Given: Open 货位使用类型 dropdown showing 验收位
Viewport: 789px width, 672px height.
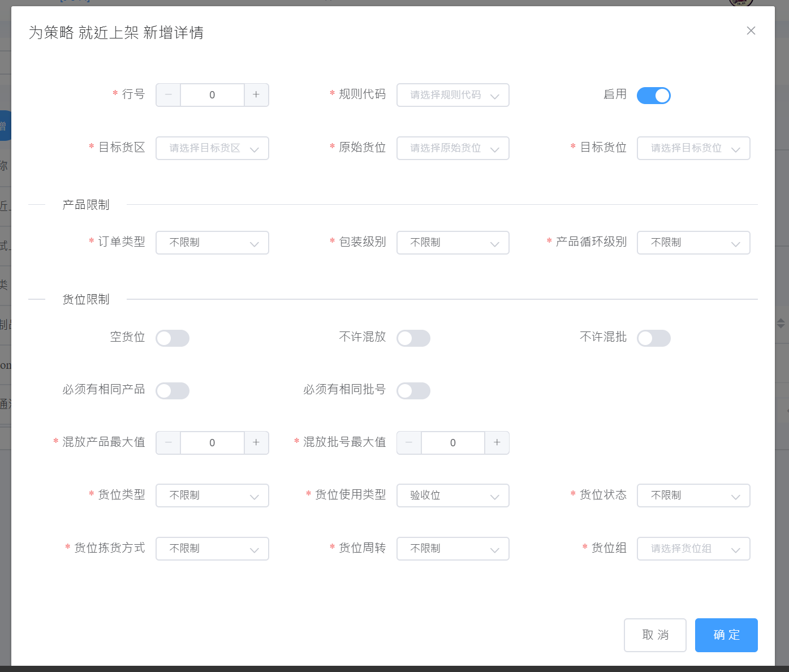Looking at the screenshot, I should (452, 496).
